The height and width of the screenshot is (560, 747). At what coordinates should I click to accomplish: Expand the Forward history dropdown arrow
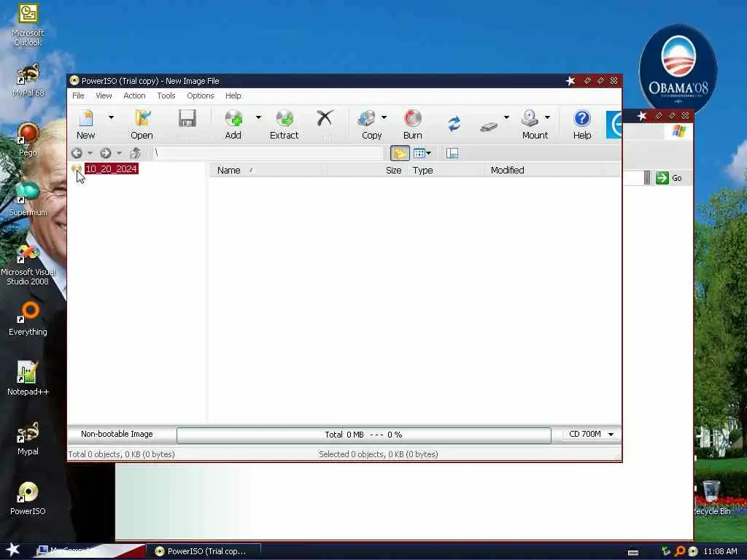pos(119,153)
